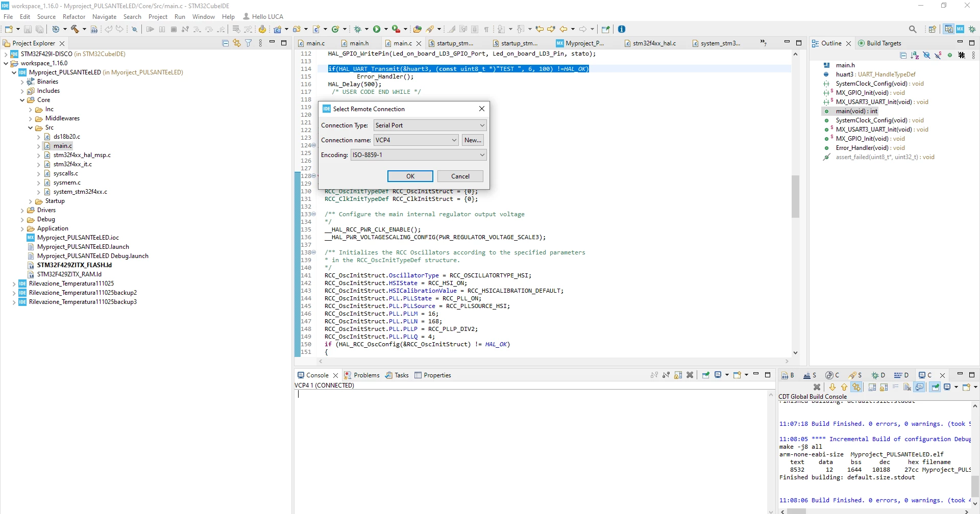Click the Clear Console icon in build console
The image size is (980, 514).
[x=907, y=387]
